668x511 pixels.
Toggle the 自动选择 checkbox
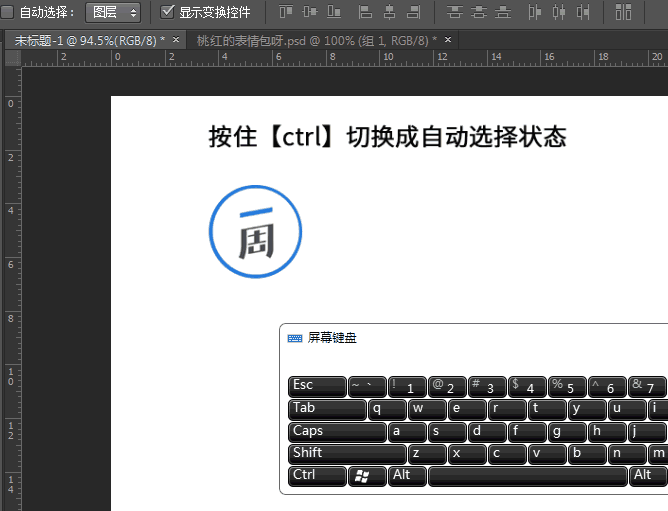(x=7, y=12)
